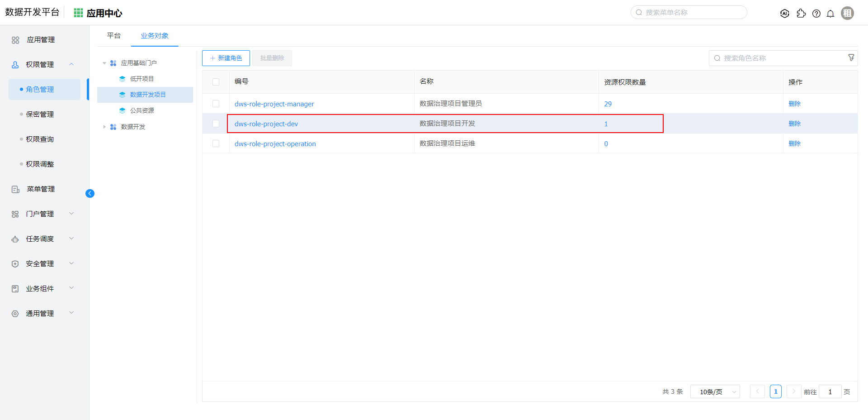Open 保密管理 in the sidebar
This screenshot has width=868, height=420.
click(40, 114)
